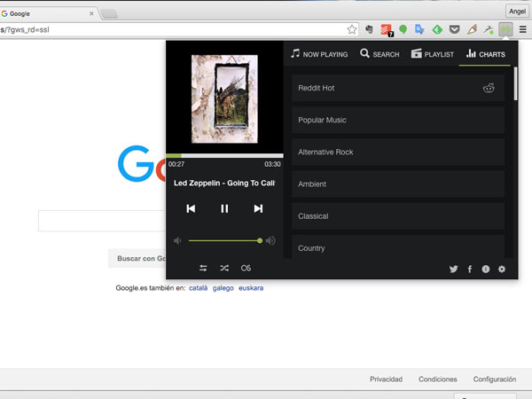The height and width of the screenshot is (399, 532).
Task: Go back to the previous track
Action: [191, 208]
